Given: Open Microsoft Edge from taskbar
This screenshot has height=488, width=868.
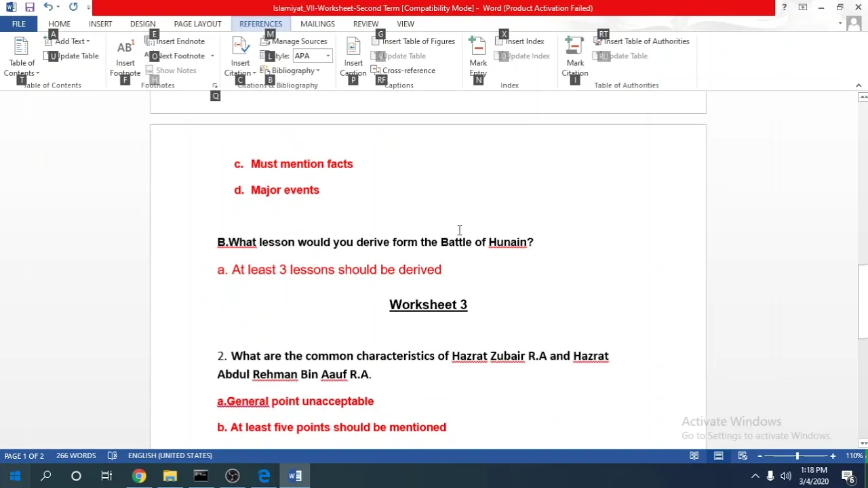Looking at the screenshot, I should [x=264, y=476].
